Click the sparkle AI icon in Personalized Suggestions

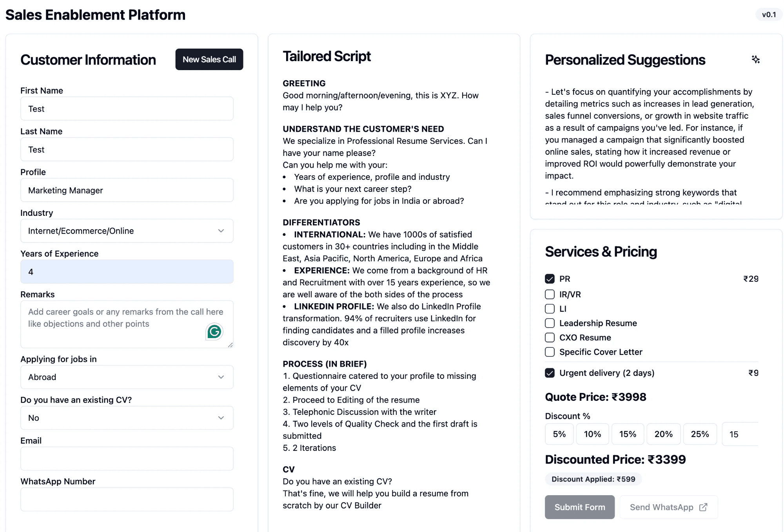[756, 60]
